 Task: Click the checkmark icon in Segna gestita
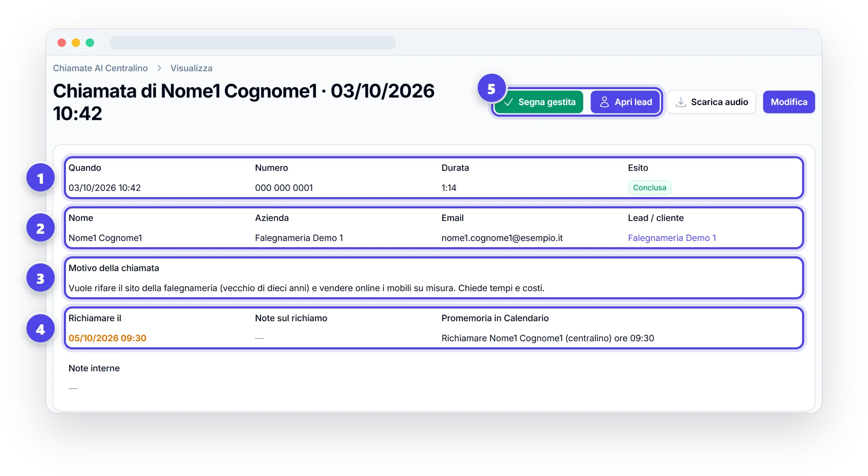(x=508, y=102)
